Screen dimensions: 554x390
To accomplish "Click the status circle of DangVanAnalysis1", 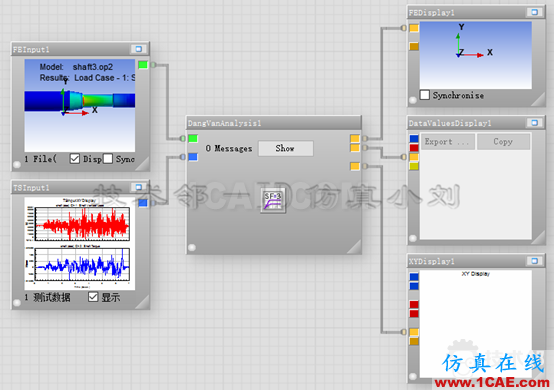I will pos(192,247).
